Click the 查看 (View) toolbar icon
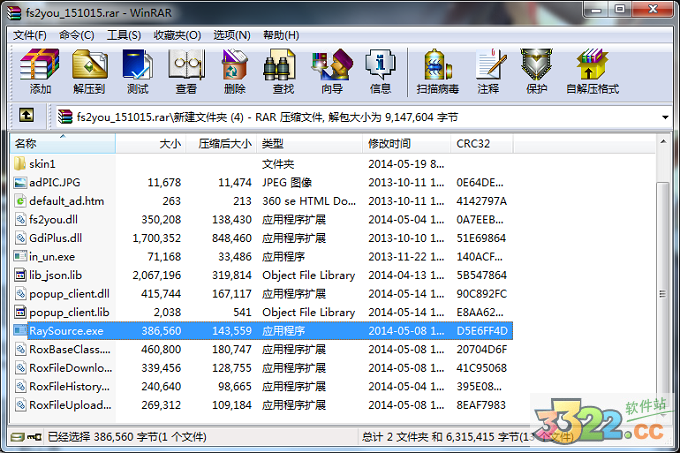This screenshot has height=453, width=680. pos(186,65)
